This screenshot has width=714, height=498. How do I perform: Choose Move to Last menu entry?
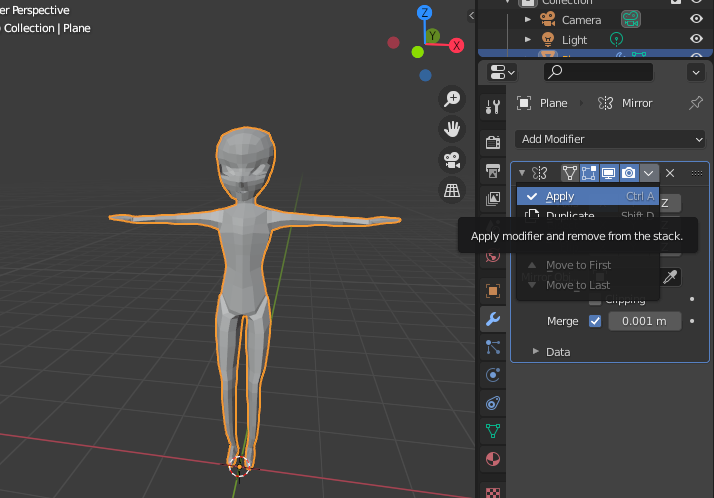click(x=588, y=285)
